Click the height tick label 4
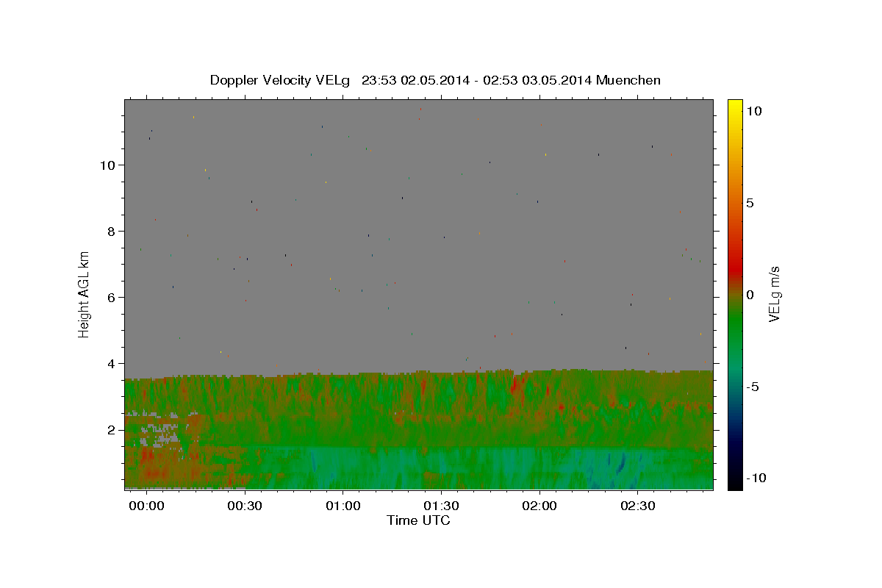882x588 pixels. pos(111,364)
